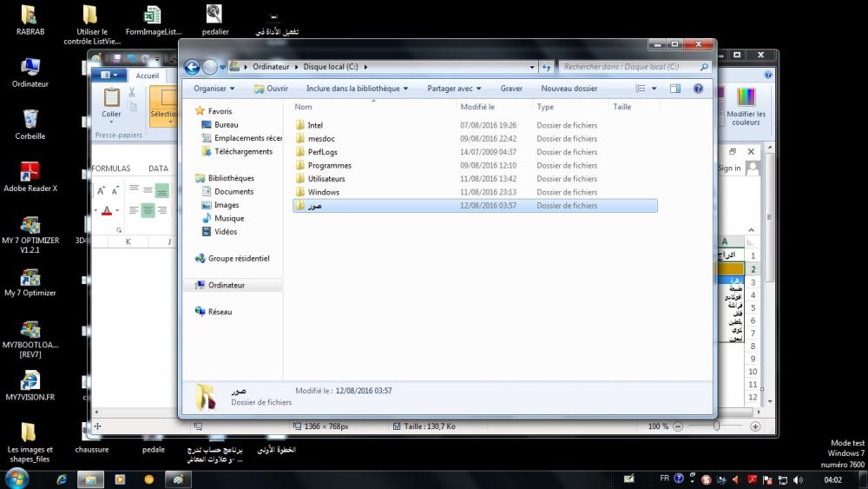
Task: Select the PerfLogs folder row
Action: [475, 152]
